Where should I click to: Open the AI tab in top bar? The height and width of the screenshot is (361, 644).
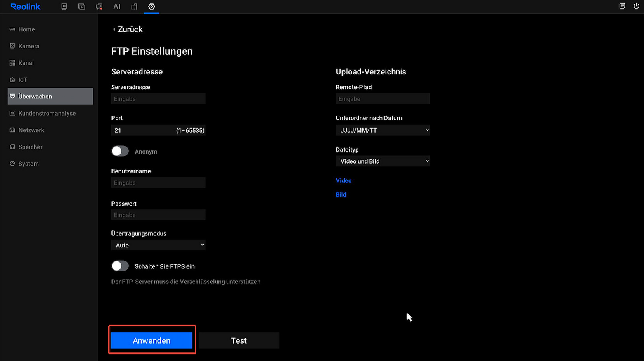(x=117, y=7)
